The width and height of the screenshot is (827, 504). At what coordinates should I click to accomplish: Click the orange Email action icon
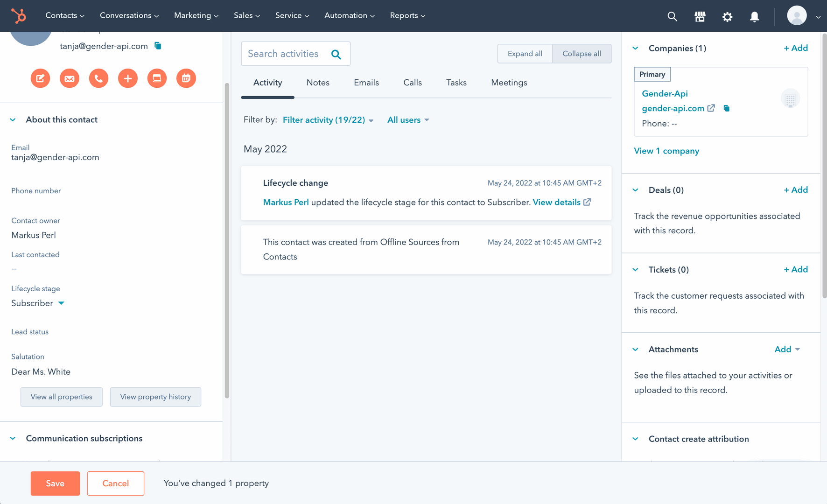pos(70,78)
